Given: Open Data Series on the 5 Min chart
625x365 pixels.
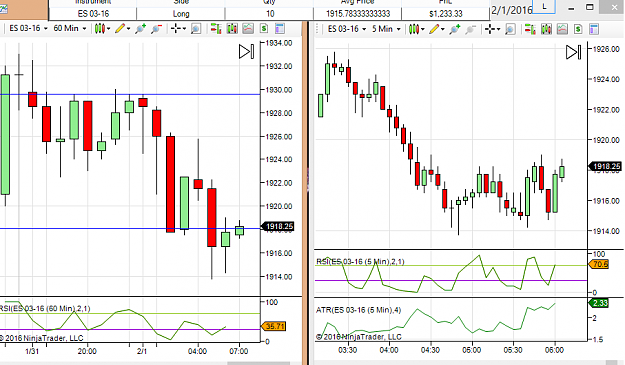Looking at the screenshot, I should tap(546, 29).
